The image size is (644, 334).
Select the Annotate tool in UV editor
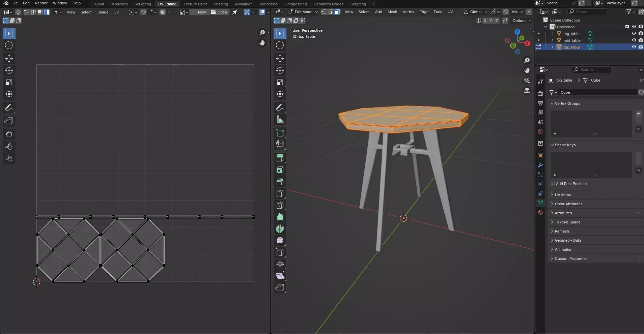9,108
